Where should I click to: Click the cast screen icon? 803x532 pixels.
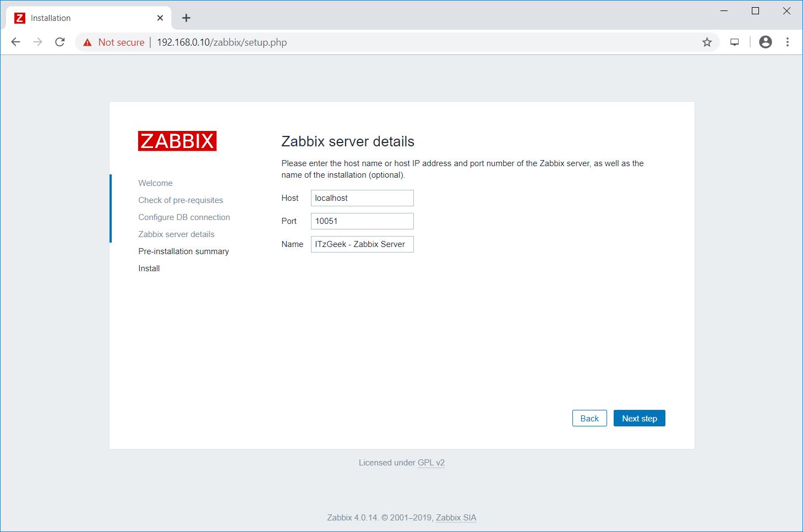click(x=735, y=42)
